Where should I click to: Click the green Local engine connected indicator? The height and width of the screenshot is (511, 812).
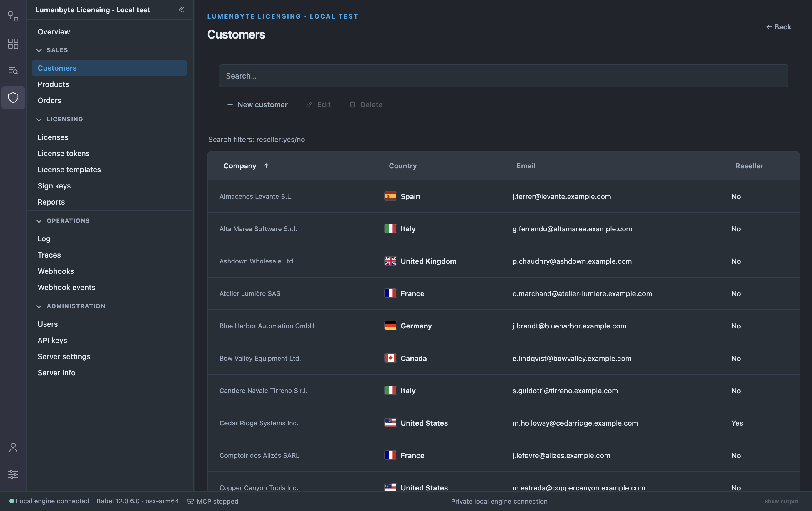(11, 501)
